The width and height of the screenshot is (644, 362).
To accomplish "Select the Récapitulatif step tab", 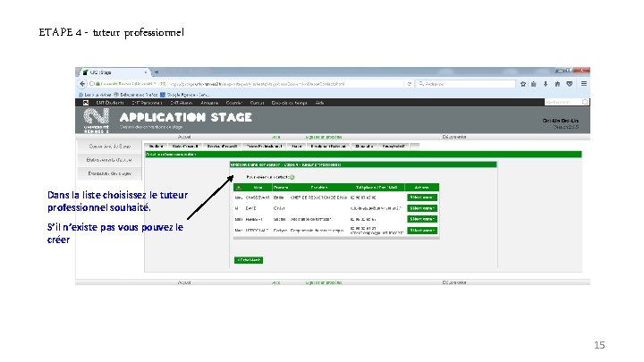I will coord(394,146).
